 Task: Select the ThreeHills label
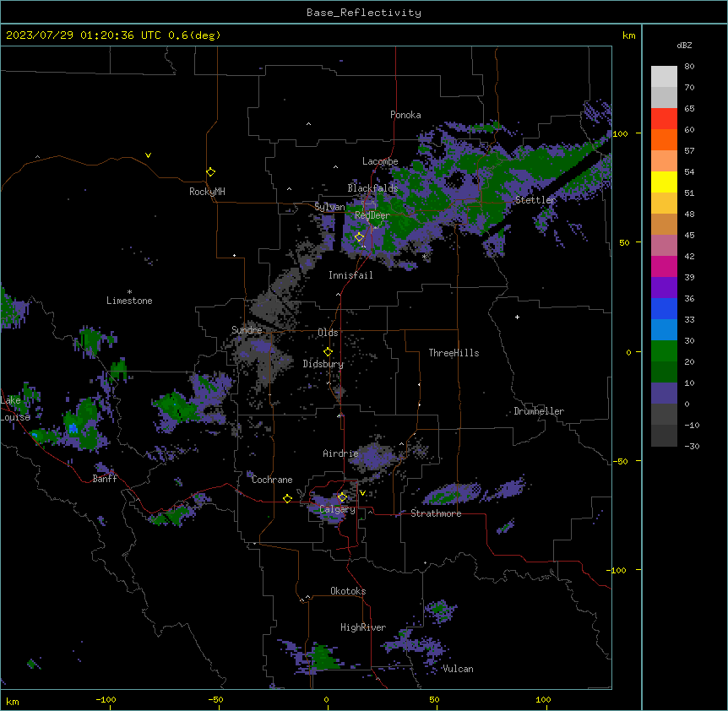tap(454, 353)
